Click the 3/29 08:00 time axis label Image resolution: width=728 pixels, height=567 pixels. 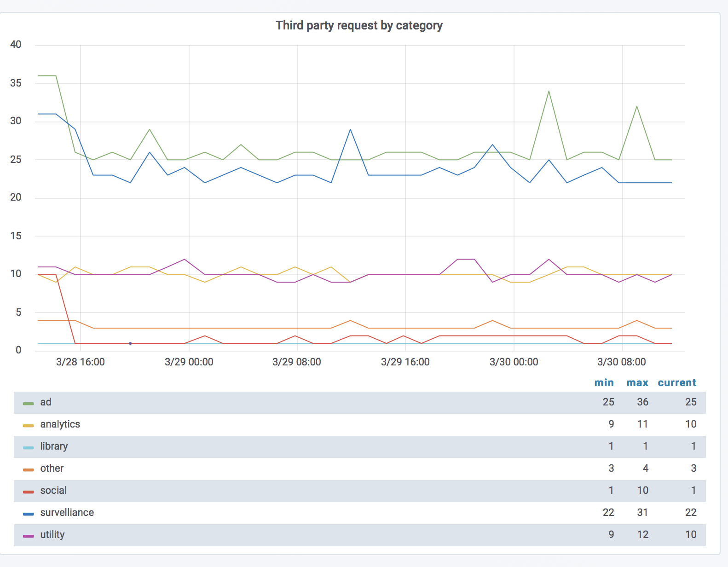(x=297, y=362)
